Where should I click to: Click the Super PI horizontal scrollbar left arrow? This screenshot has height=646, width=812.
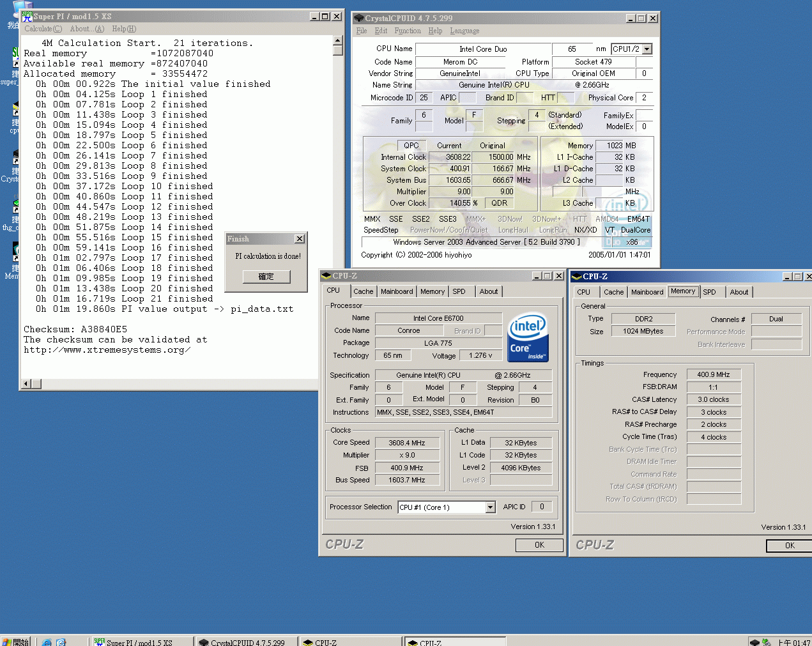[27, 384]
